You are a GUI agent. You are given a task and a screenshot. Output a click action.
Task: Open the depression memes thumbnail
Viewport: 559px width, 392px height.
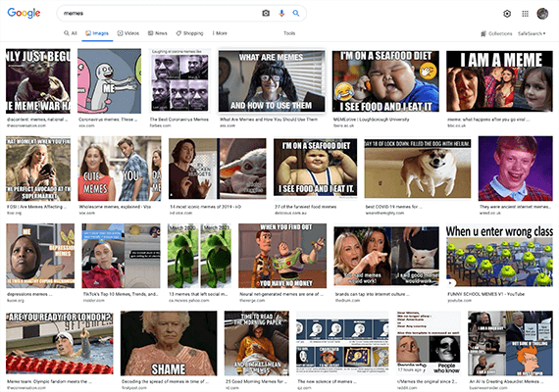(x=40, y=256)
